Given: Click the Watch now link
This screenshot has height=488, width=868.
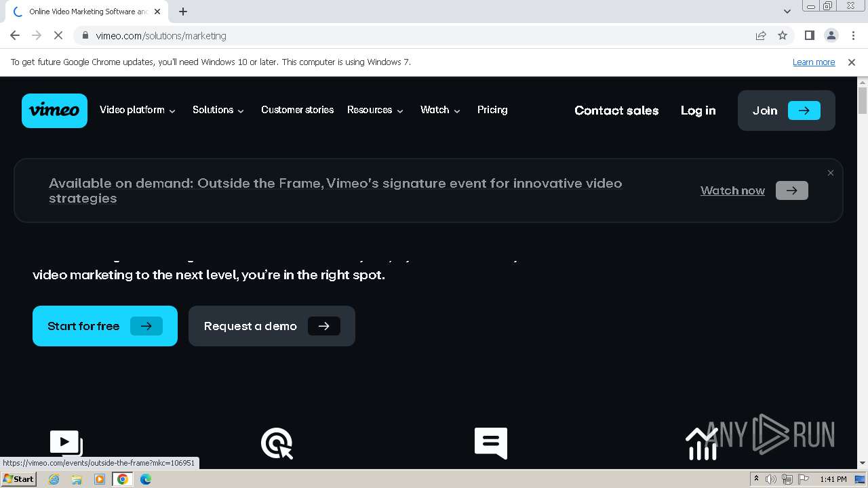Looking at the screenshot, I should click(x=732, y=190).
